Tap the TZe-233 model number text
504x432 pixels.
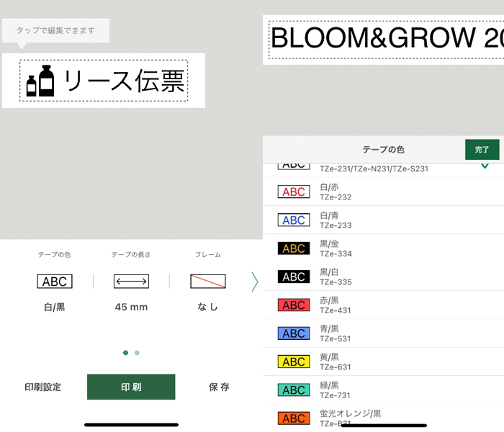[x=336, y=225]
